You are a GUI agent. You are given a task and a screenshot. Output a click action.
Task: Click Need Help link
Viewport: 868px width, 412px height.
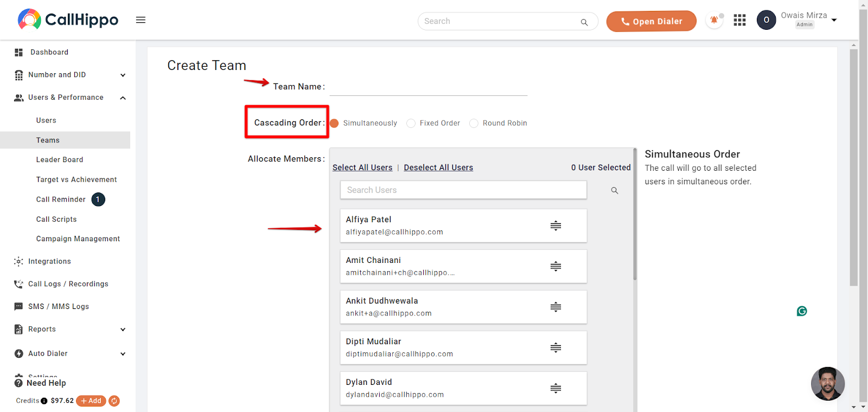46,383
